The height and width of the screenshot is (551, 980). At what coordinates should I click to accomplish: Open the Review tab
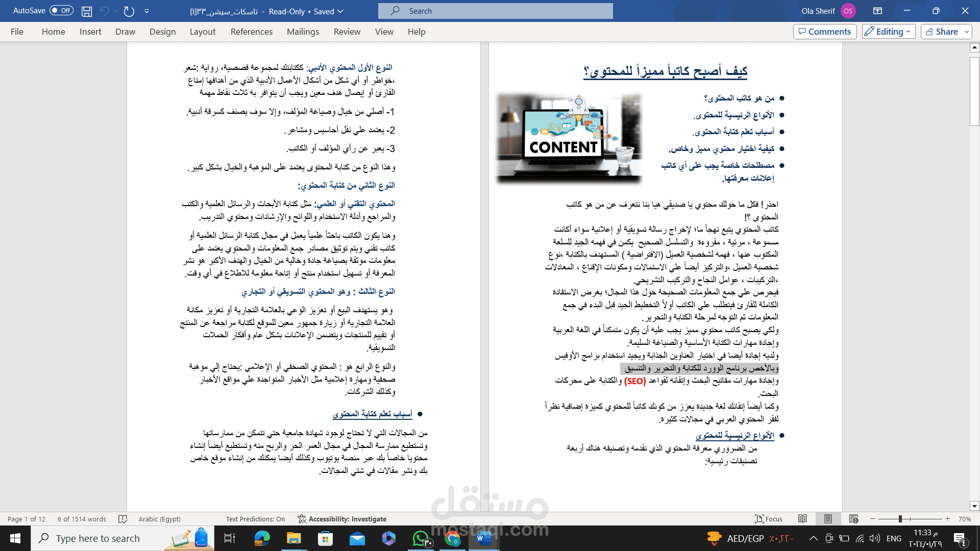point(347,32)
